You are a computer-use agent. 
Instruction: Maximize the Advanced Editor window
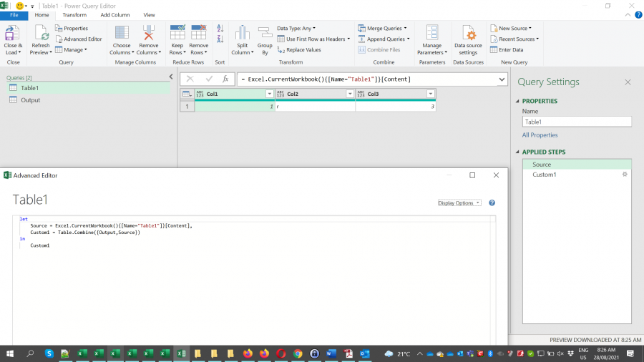tap(472, 175)
